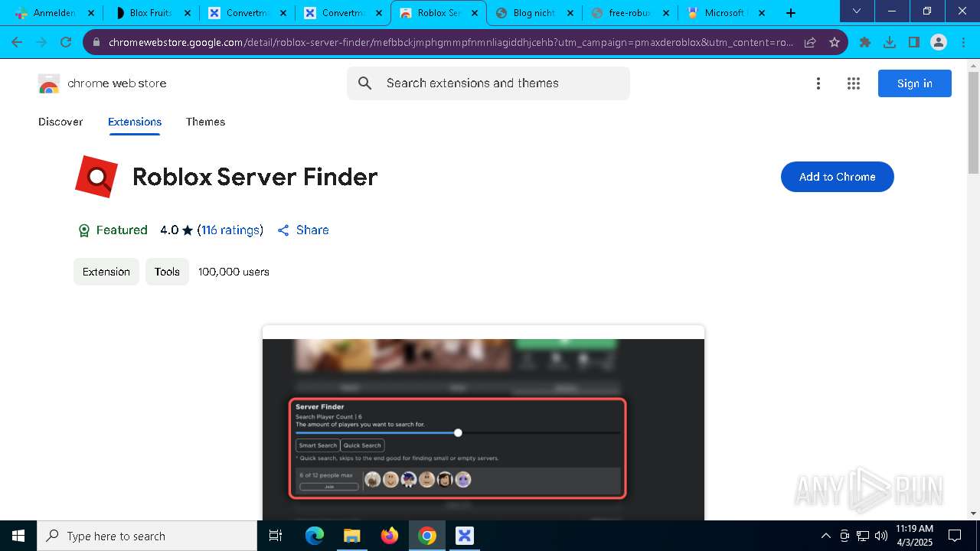Click the magnifier icon in search box
980x551 pixels.
coord(365,83)
